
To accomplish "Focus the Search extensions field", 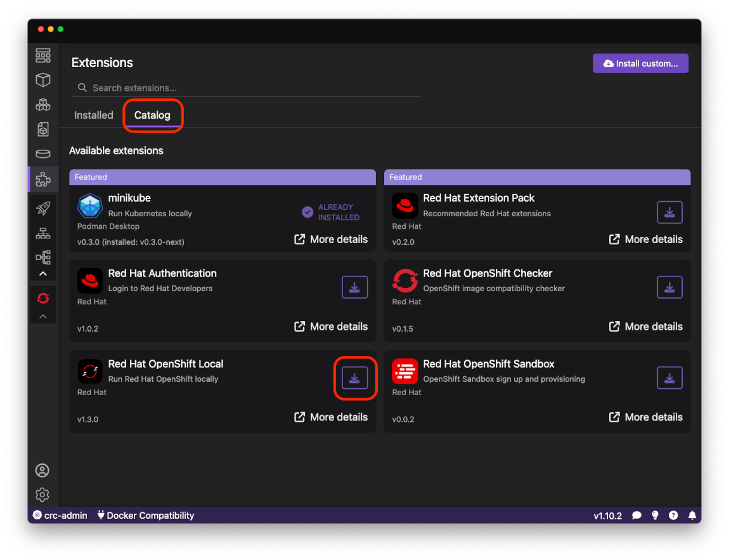I will (x=247, y=88).
